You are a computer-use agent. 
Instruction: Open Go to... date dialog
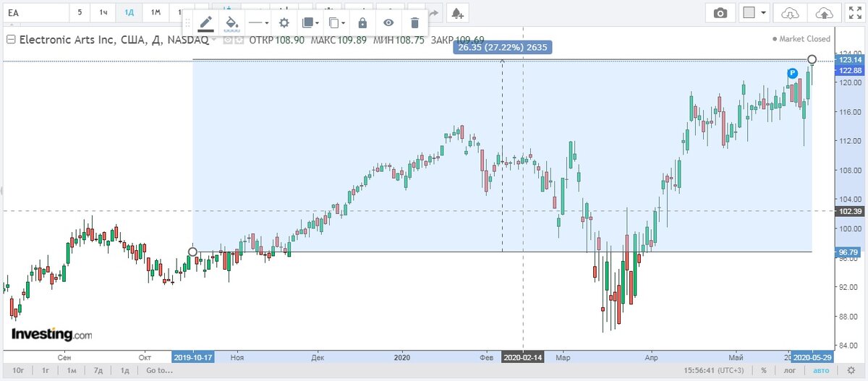click(x=159, y=371)
